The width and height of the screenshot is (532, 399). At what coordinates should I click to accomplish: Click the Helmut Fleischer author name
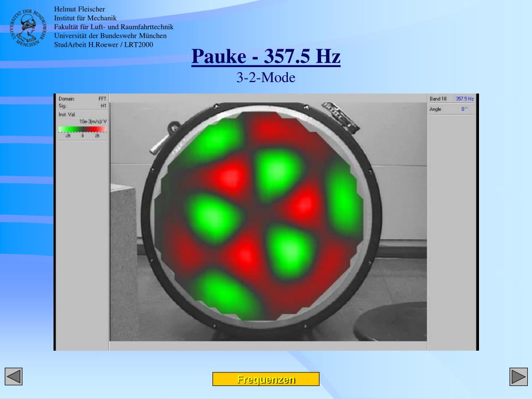pos(79,9)
